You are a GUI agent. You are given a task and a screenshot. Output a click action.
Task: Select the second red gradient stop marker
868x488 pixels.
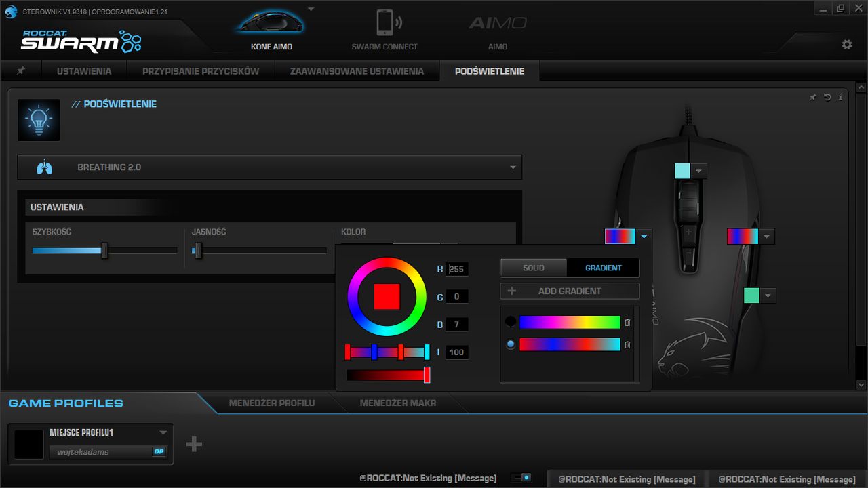[401, 352]
